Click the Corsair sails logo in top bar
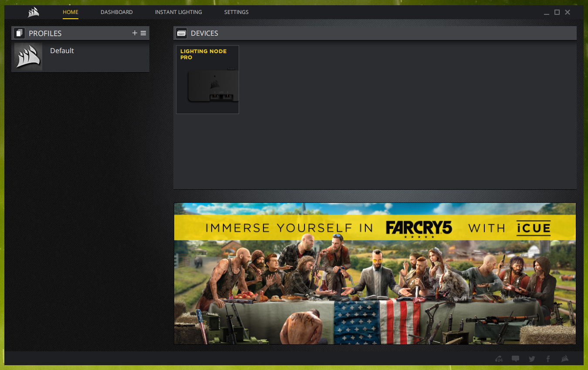This screenshot has width=588, height=370. [x=34, y=13]
